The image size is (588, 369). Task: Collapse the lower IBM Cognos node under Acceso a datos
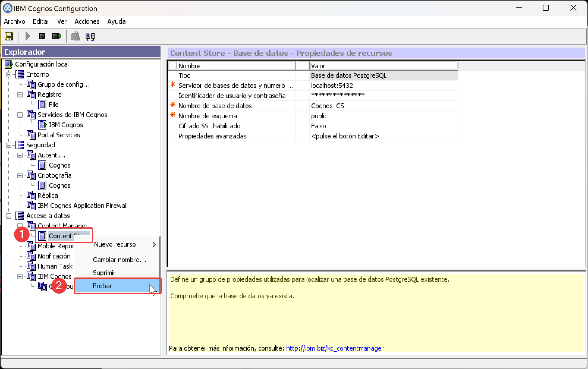[x=20, y=276]
